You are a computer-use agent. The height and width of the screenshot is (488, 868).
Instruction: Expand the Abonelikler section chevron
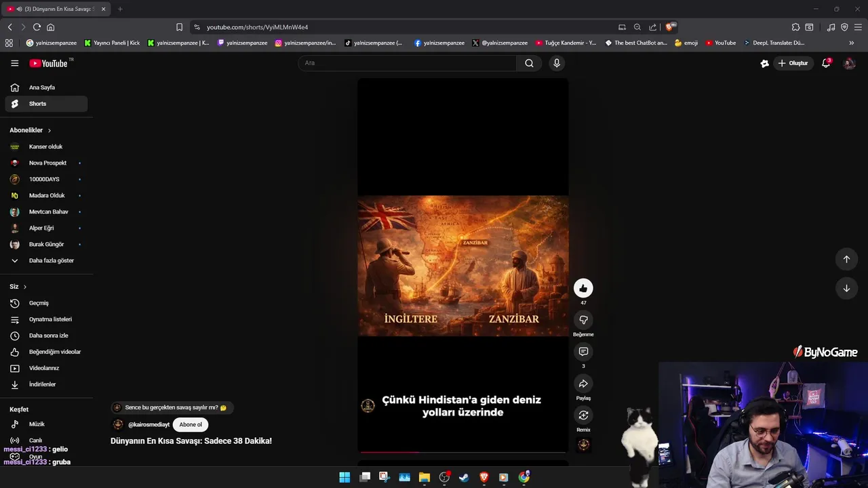tap(49, 130)
